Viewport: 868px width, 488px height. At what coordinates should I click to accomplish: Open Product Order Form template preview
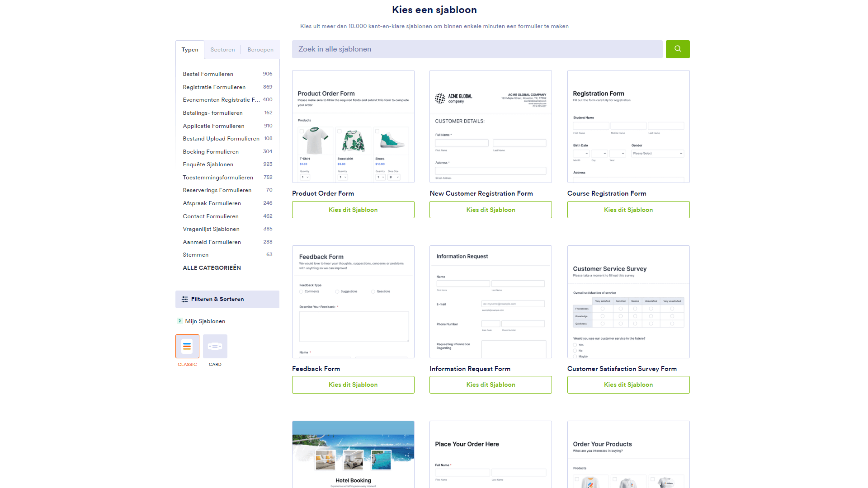[353, 127]
